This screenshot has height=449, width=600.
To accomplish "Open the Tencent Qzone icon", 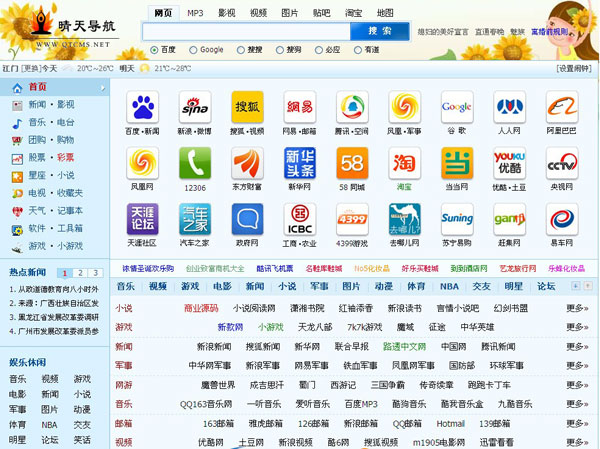I will pyautogui.click(x=352, y=107).
